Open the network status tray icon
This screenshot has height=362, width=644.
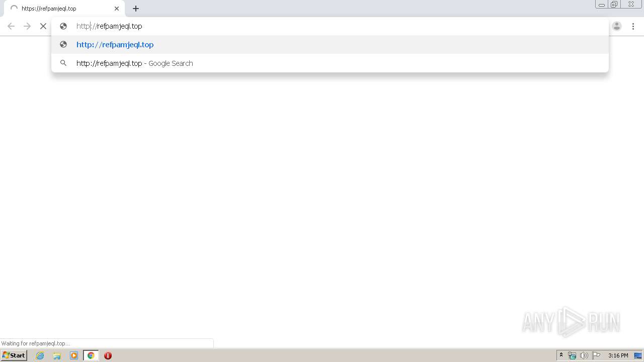[572, 355]
